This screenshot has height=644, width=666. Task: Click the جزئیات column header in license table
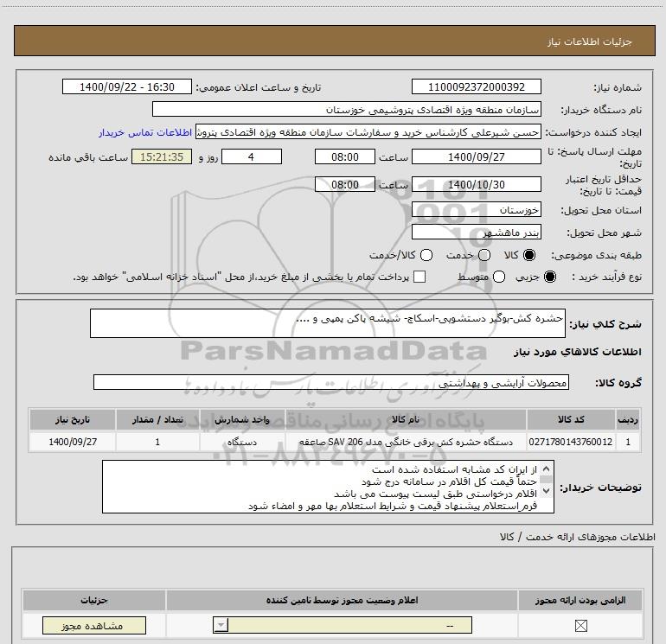(94, 600)
